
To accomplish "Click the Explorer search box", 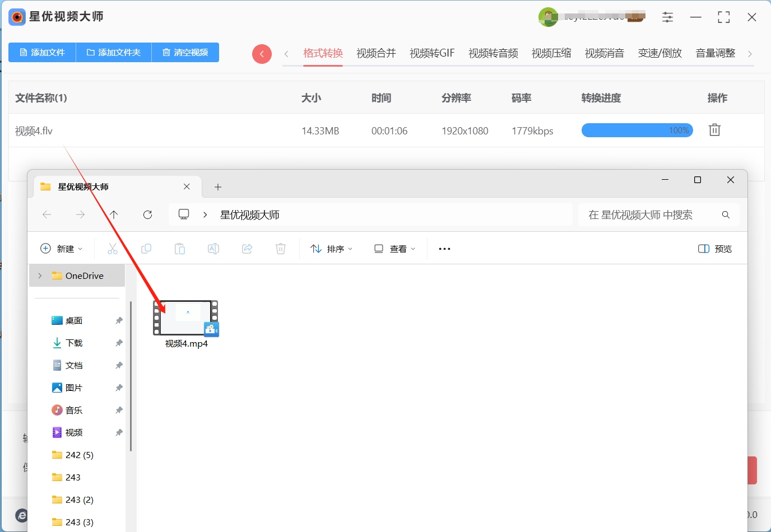I will click(658, 214).
